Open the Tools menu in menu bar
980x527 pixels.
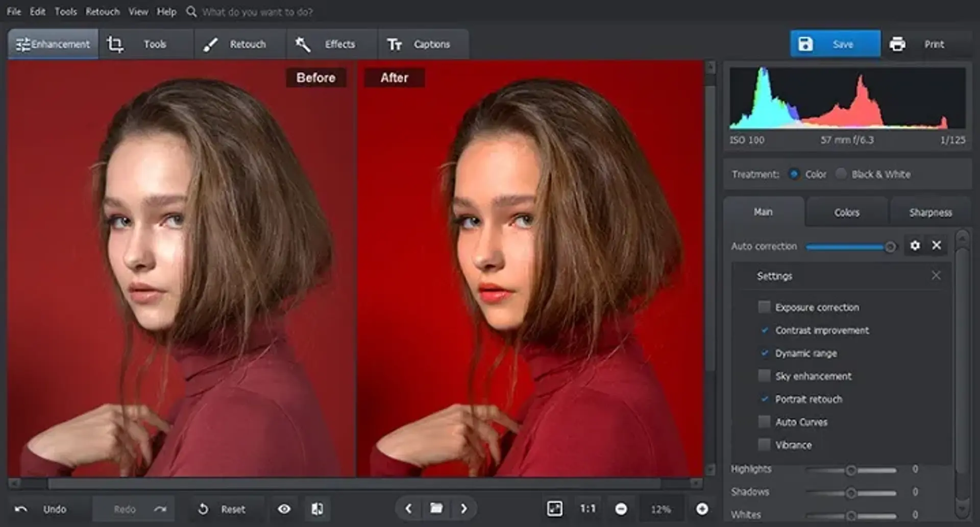click(66, 11)
